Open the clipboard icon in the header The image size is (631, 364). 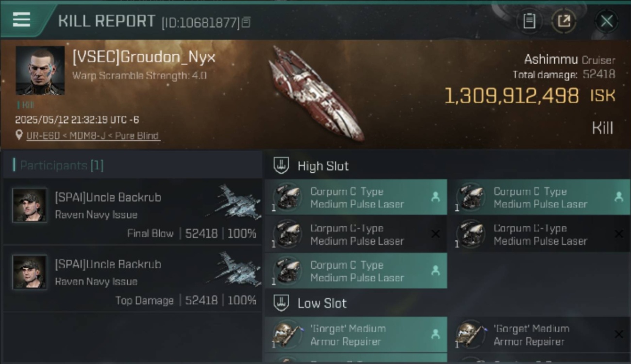click(x=530, y=21)
